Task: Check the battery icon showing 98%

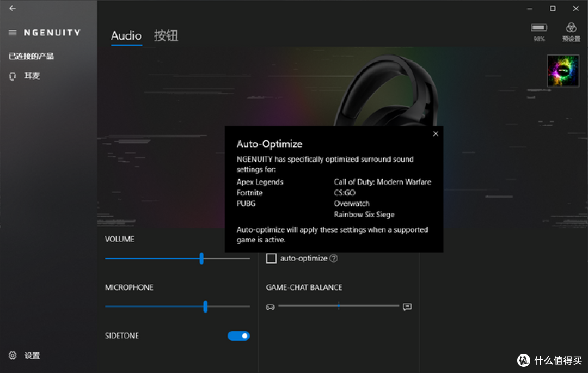Action: pyautogui.click(x=539, y=28)
